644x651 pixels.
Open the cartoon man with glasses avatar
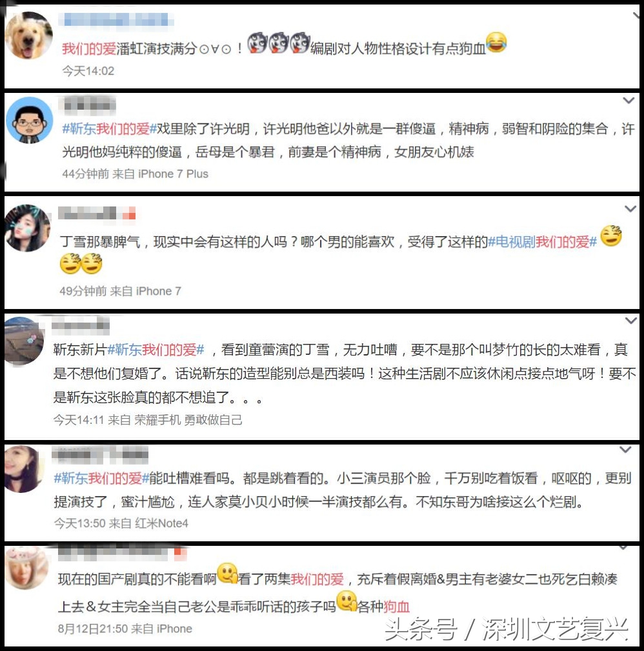click(x=30, y=121)
